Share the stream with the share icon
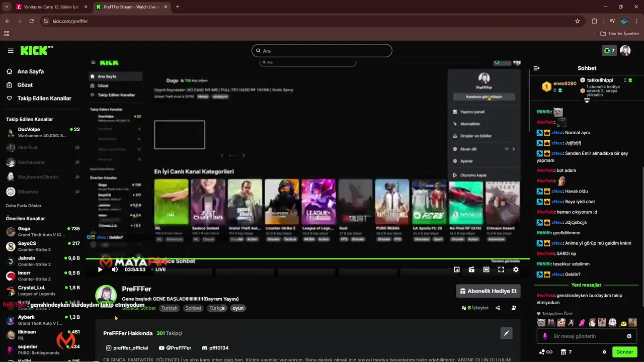 (498, 308)
